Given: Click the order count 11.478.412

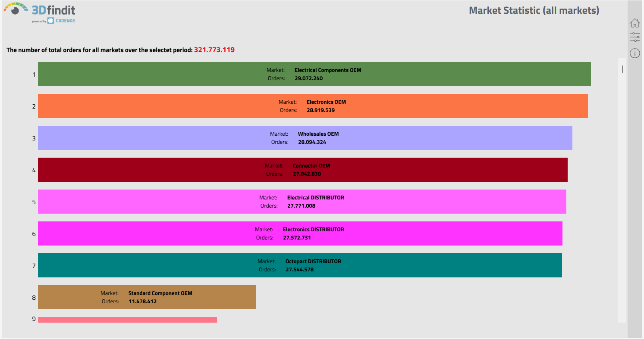Looking at the screenshot, I should click(142, 302).
